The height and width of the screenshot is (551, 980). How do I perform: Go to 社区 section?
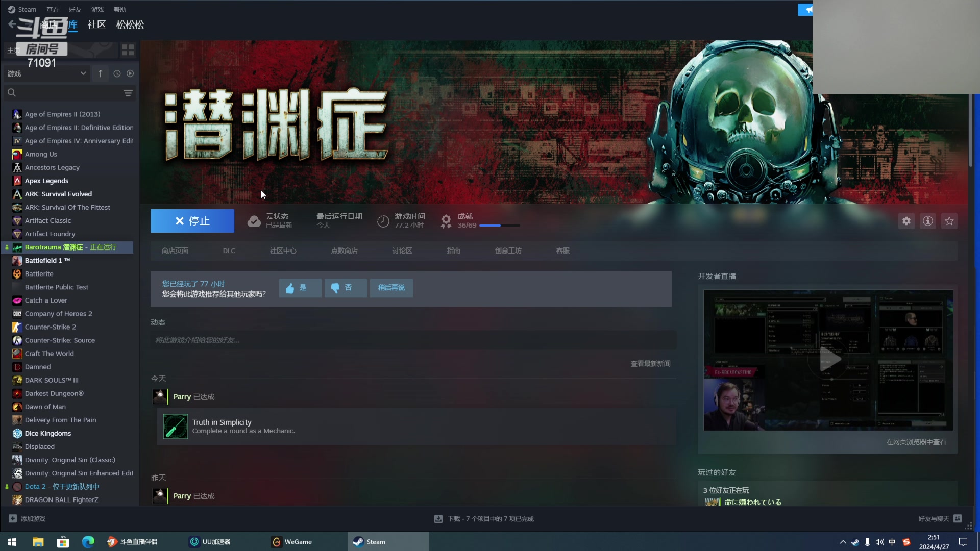[96, 24]
